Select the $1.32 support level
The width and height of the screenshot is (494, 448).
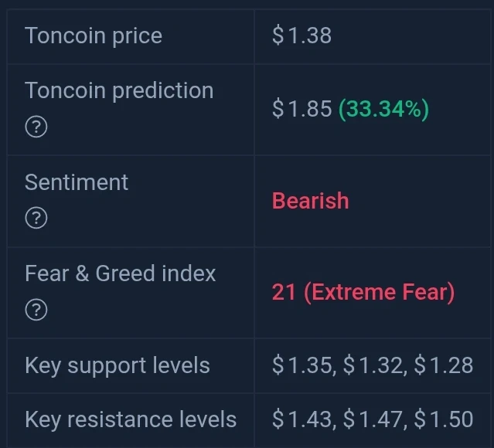pos(373,365)
